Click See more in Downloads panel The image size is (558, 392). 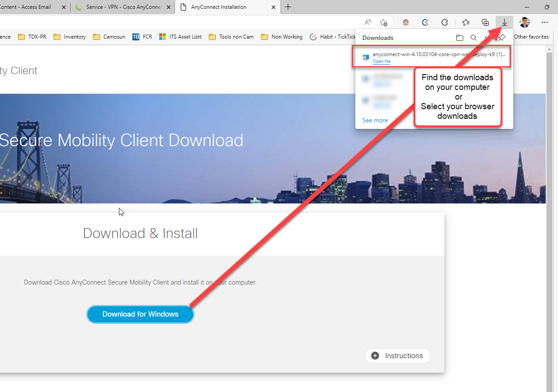pos(375,120)
